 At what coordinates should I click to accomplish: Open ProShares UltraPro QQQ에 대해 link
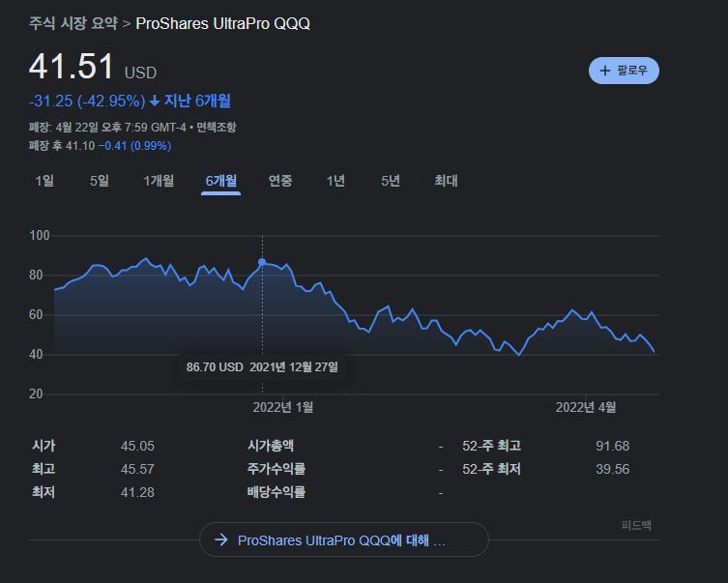(344, 539)
